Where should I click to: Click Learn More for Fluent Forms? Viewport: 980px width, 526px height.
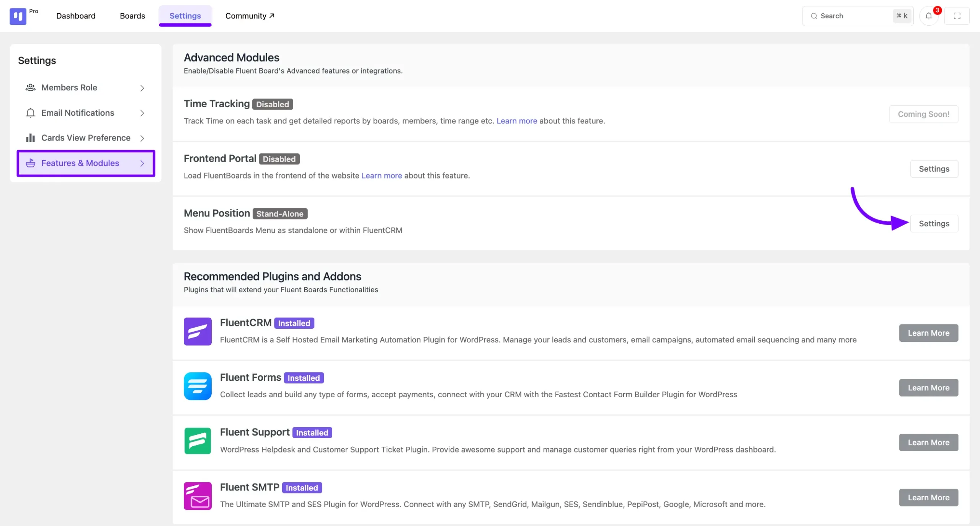(x=928, y=388)
